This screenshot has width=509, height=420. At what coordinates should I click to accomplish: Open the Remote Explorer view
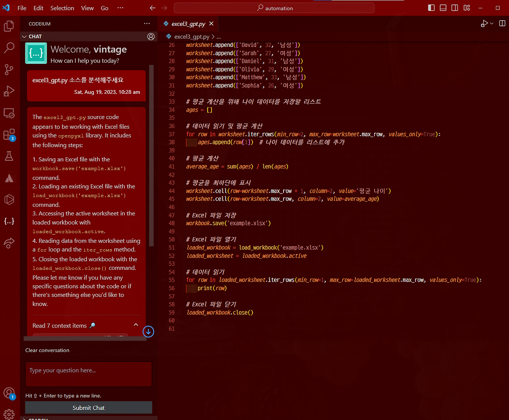point(9,113)
